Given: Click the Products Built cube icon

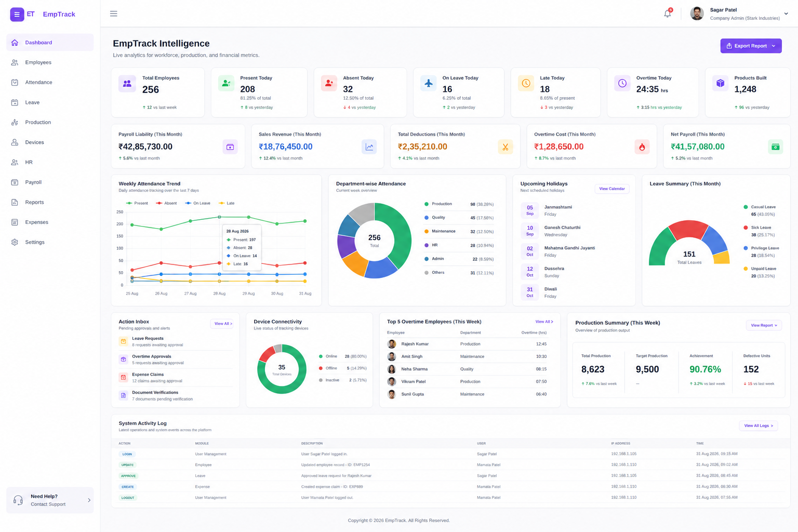Looking at the screenshot, I should (721, 83).
